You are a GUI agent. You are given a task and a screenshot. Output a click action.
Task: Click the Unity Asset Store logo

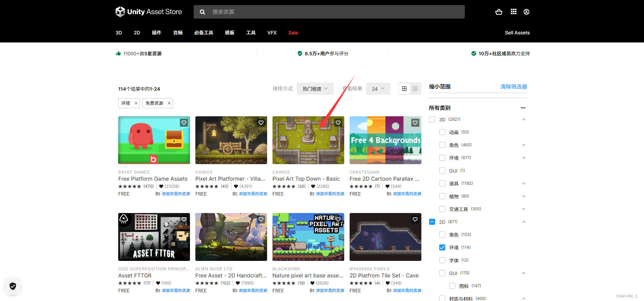tap(149, 12)
